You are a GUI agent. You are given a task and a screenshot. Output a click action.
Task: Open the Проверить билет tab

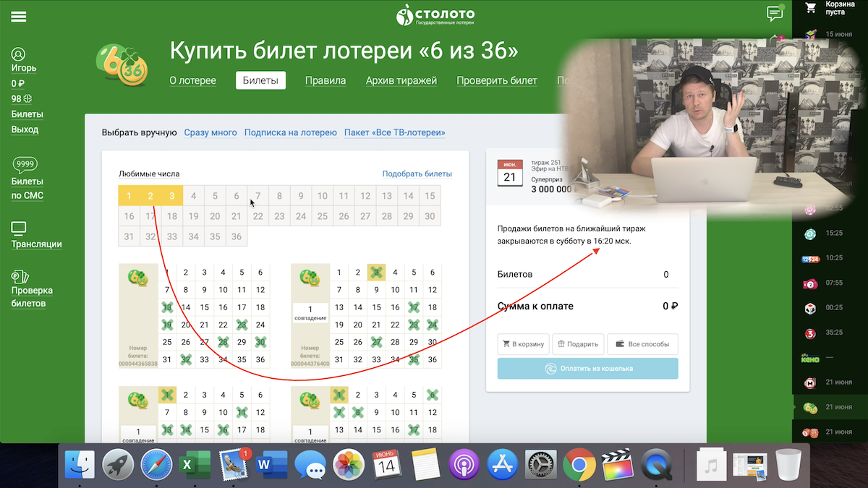tap(497, 80)
